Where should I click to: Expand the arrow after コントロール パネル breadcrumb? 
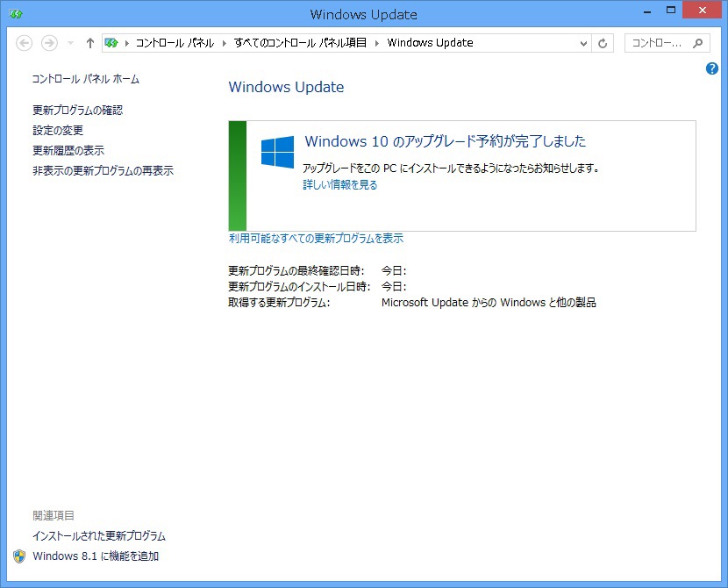225,43
